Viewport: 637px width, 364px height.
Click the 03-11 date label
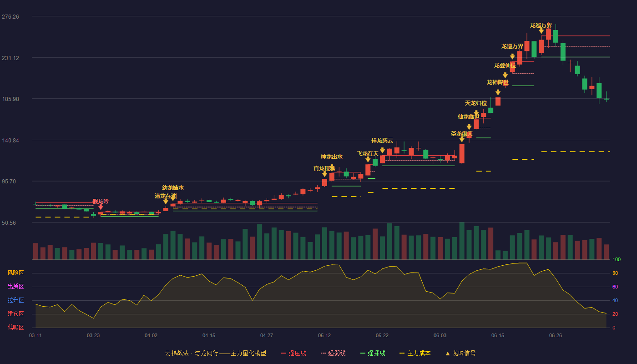click(35, 335)
